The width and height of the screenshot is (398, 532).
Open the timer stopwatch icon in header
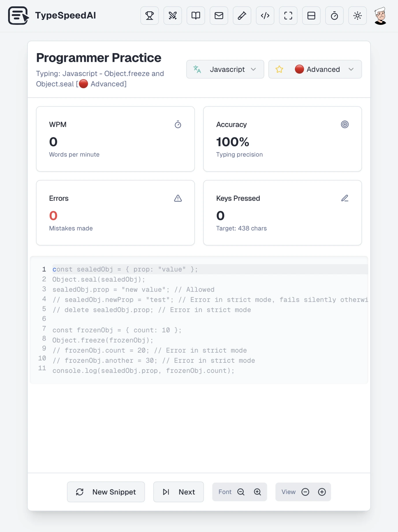coord(334,16)
